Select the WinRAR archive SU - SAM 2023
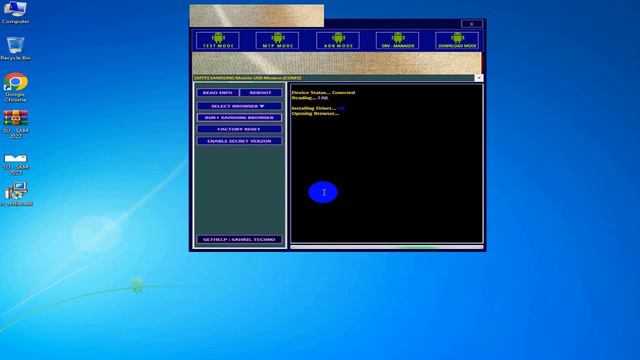 (16, 124)
